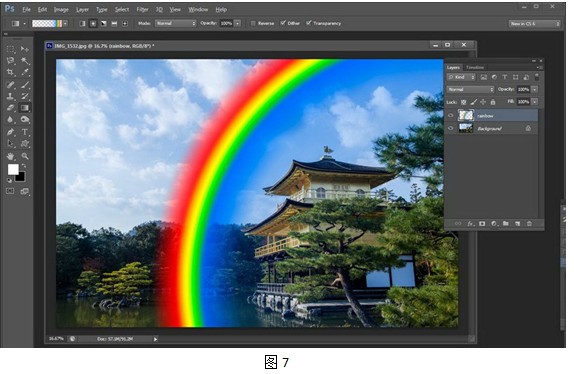Open the options bar Opacity slider arrow
The width and height of the screenshot is (574, 374).
coord(238,23)
